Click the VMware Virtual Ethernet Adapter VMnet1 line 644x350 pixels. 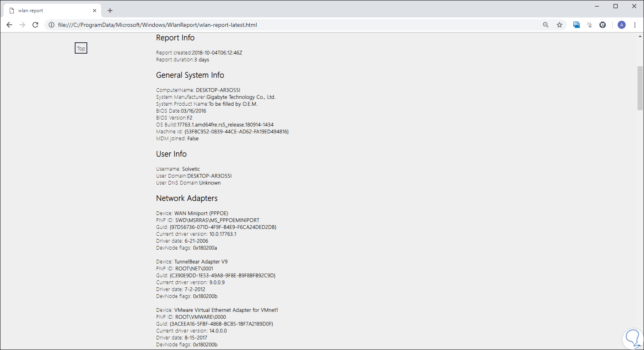217,310
